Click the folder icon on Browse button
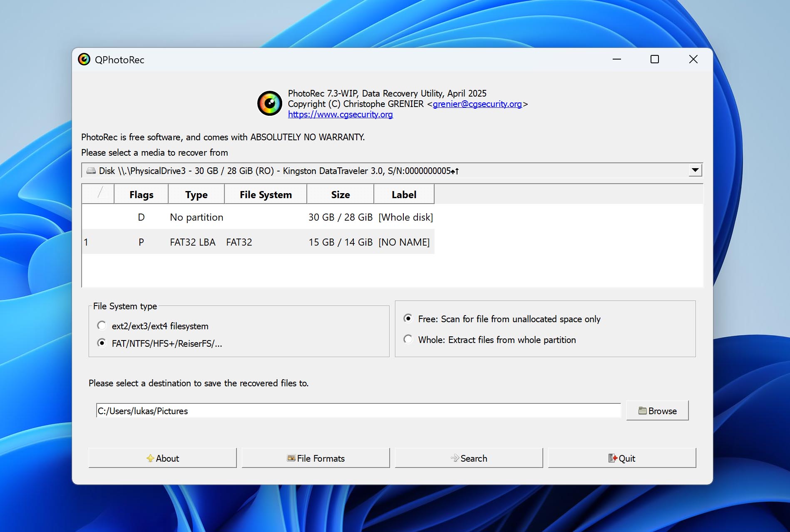 643,411
